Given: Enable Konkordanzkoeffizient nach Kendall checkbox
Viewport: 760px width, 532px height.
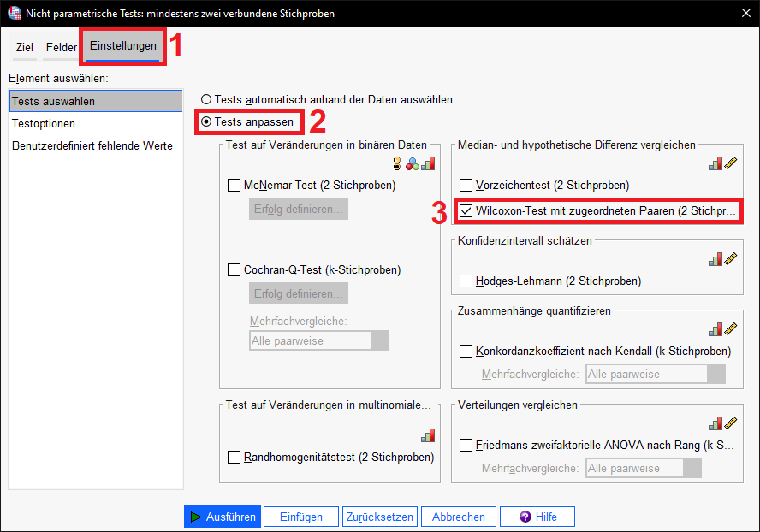Looking at the screenshot, I should (x=466, y=352).
